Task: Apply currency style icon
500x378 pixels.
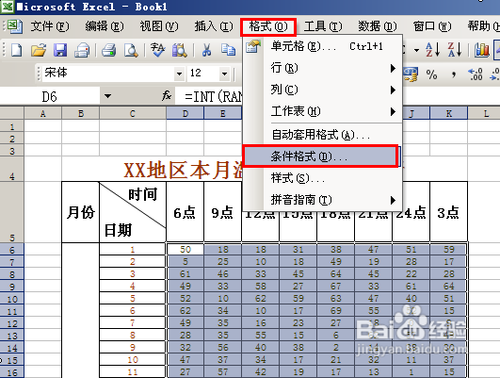Action: 411,74
